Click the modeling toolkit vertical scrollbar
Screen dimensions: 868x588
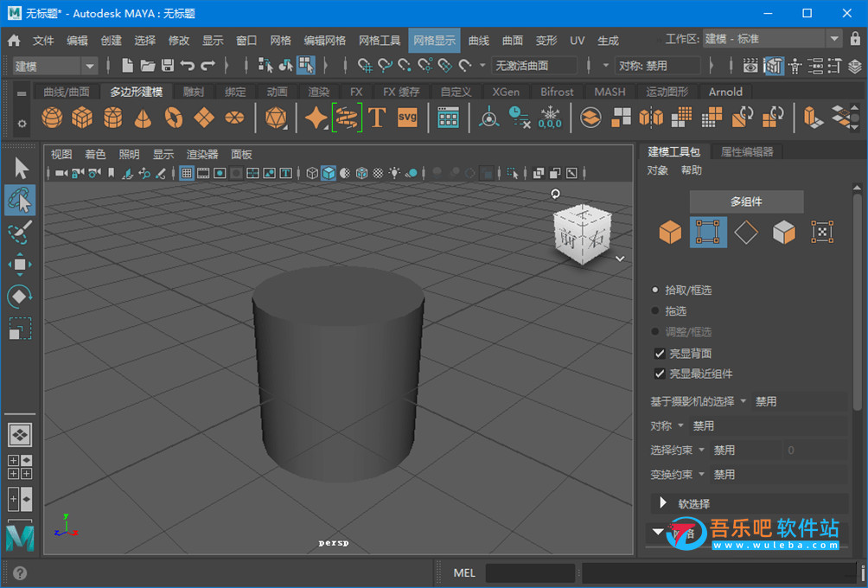[x=857, y=302]
